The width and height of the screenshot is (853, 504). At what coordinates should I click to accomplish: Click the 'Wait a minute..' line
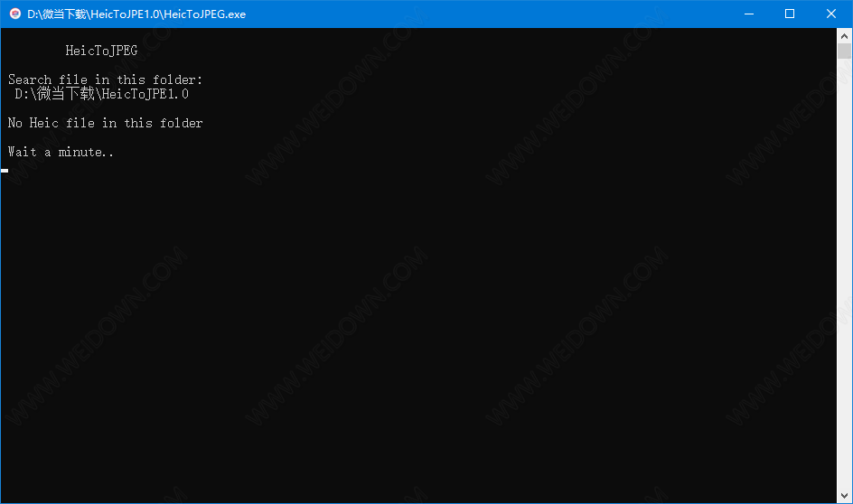[61, 152]
